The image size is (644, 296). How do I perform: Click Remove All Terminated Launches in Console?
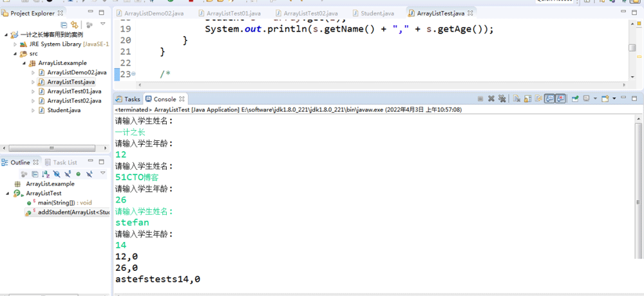(502, 99)
